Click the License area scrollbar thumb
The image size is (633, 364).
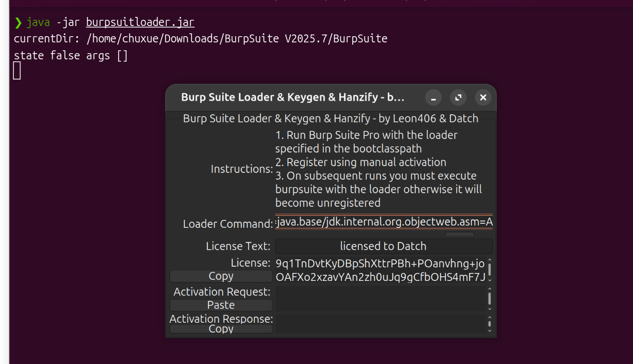click(x=489, y=269)
